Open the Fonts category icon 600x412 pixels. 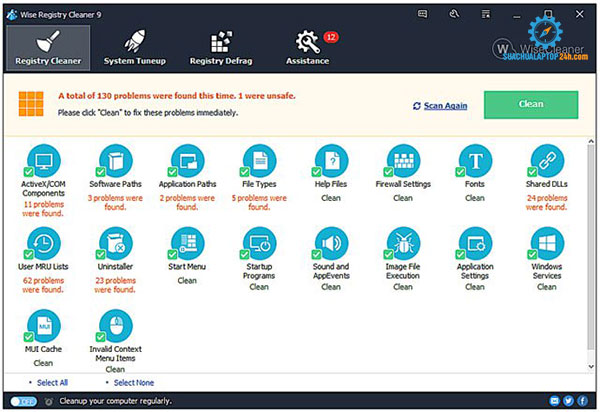pyautogui.click(x=476, y=161)
